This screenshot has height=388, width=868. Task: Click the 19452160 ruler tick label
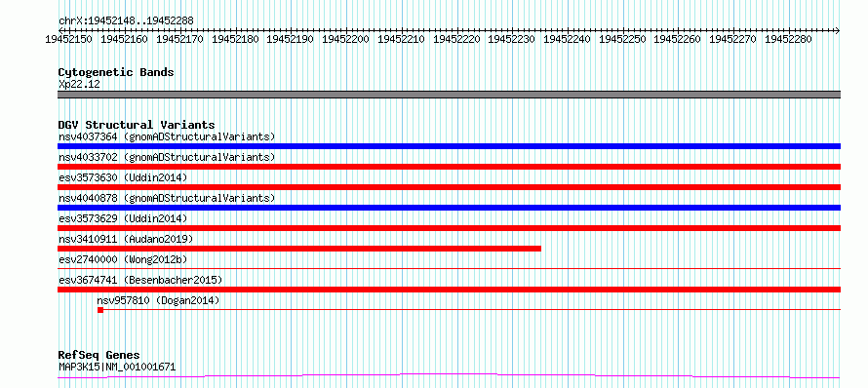(x=124, y=39)
